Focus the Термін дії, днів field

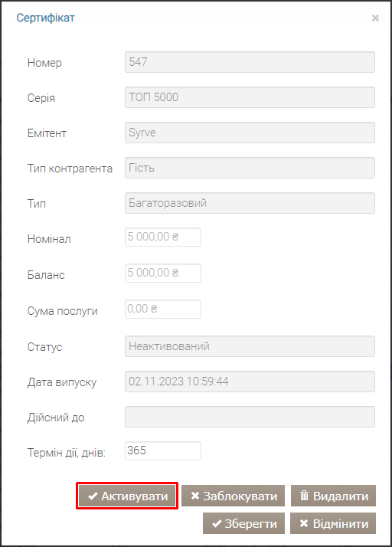[163, 450]
